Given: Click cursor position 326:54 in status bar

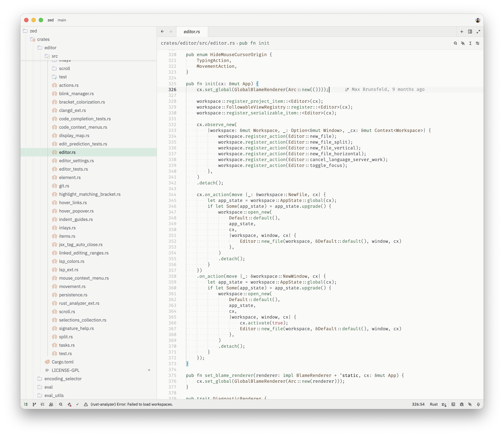Looking at the screenshot, I should 418,404.
